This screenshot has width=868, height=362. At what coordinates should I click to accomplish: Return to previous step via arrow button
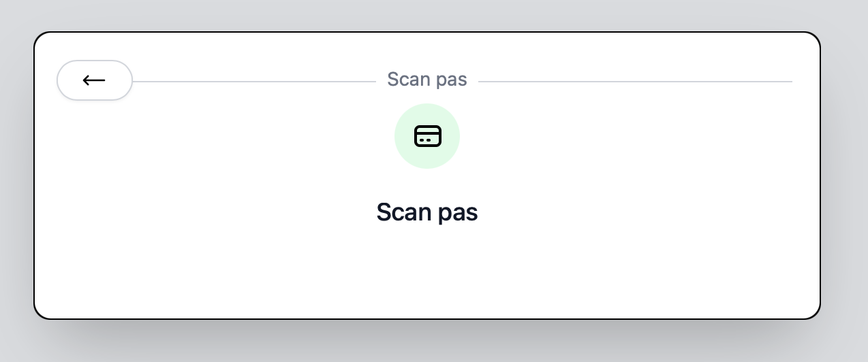pos(94,80)
